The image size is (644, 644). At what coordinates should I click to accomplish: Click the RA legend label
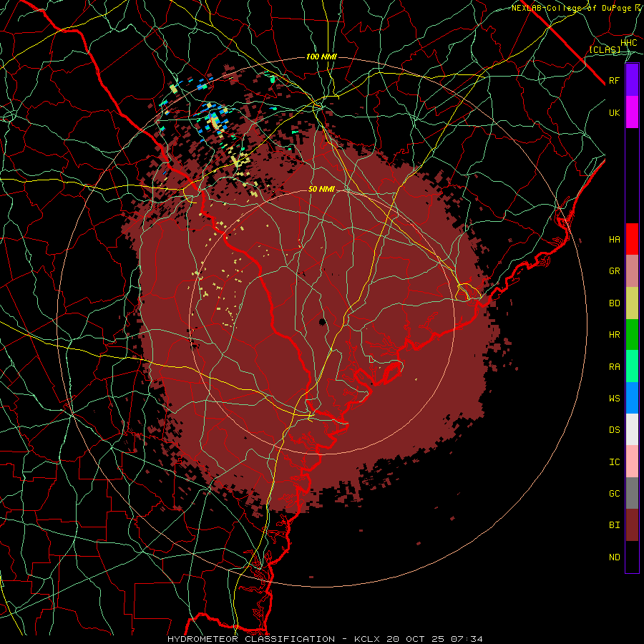click(x=614, y=367)
